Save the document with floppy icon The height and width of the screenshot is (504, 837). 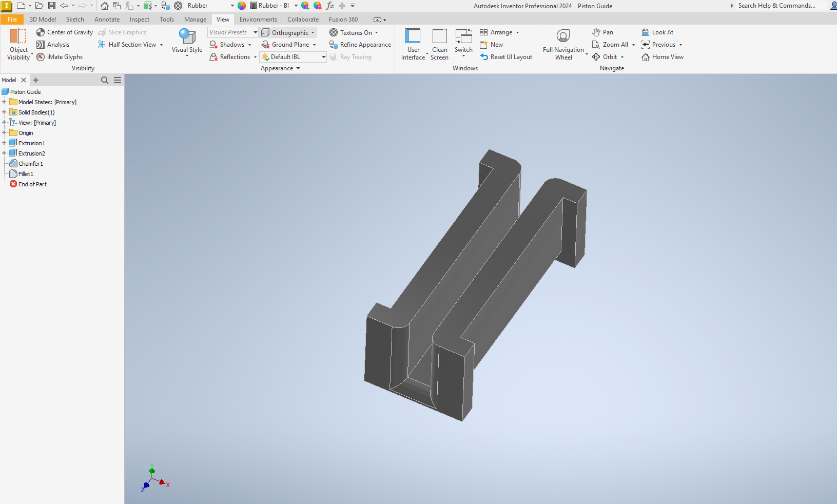click(x=52, y=6)
